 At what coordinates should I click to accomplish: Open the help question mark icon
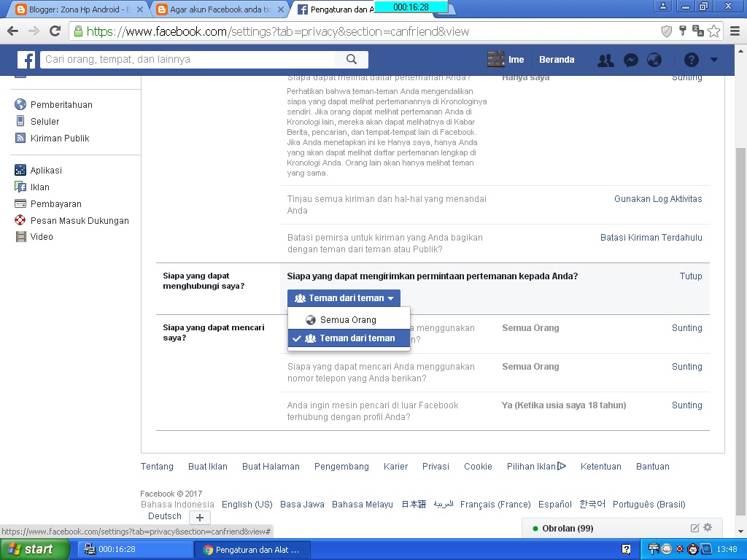[692, 60]
